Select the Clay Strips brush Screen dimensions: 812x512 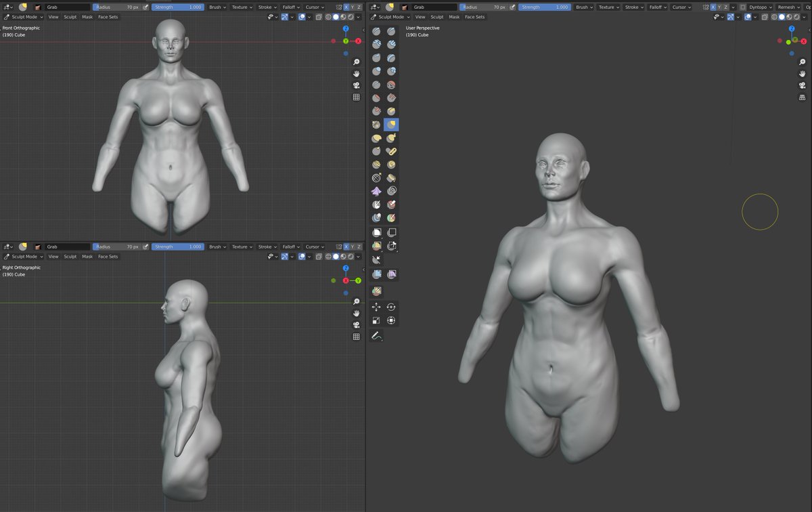(x=391, y=44)
